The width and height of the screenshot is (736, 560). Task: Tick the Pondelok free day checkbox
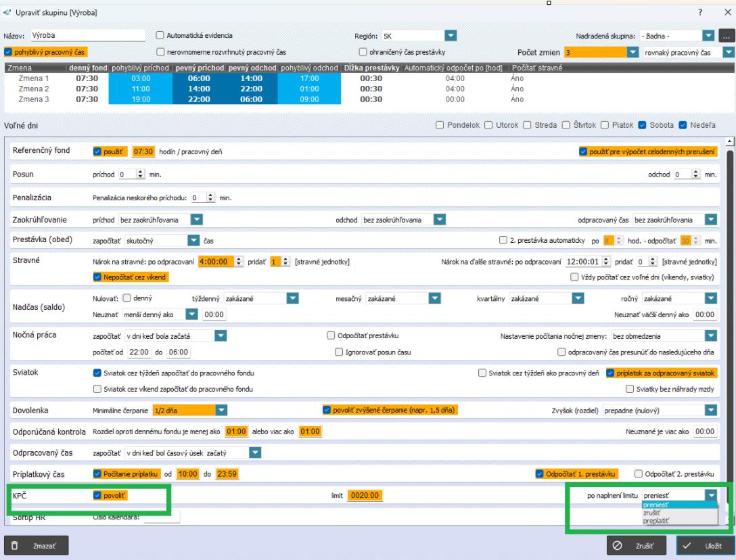[440, 124]
